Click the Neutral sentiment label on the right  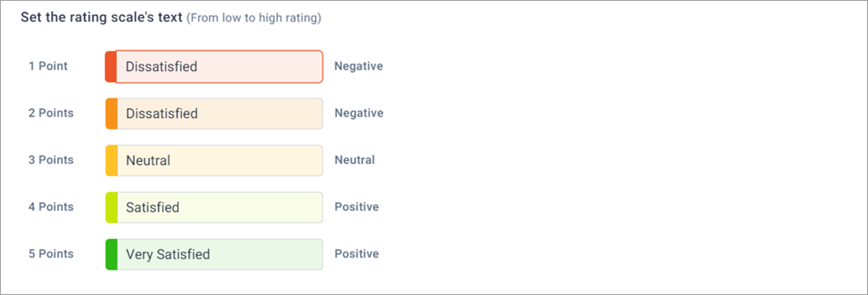point(355,160)
